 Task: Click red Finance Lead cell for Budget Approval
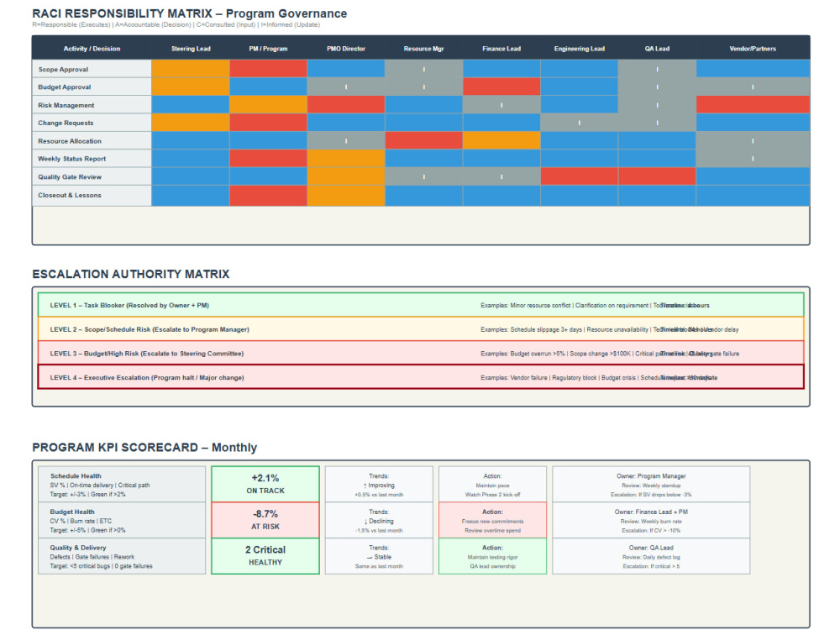(501, 87)
